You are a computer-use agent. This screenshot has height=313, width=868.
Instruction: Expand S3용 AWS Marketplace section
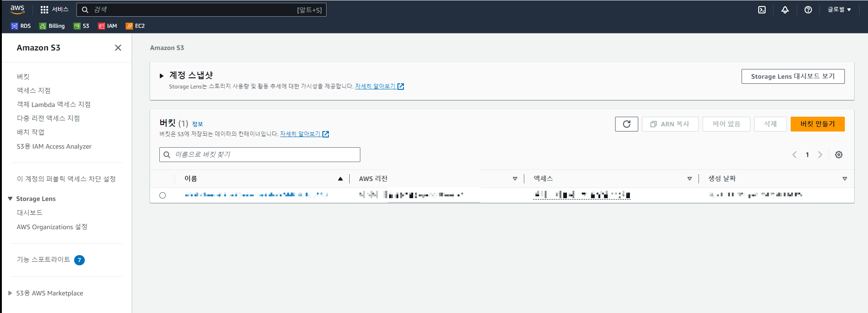pyautogui.click(x=10, y=293)
